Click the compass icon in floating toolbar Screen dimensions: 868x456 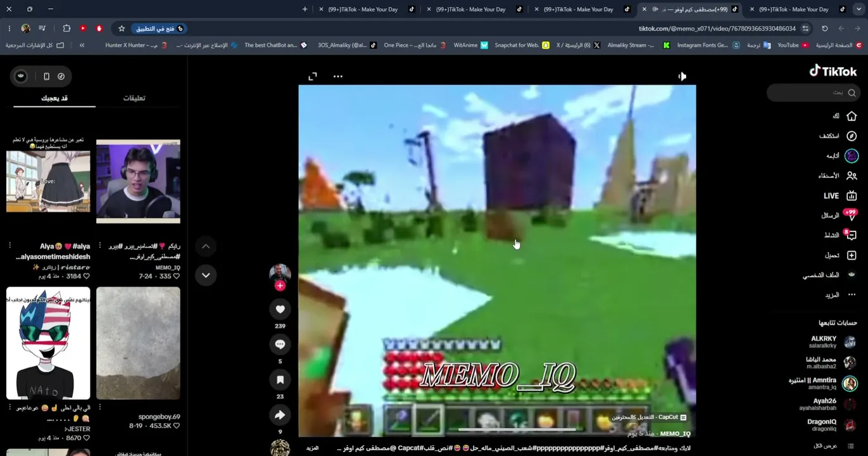click(61, 77)
